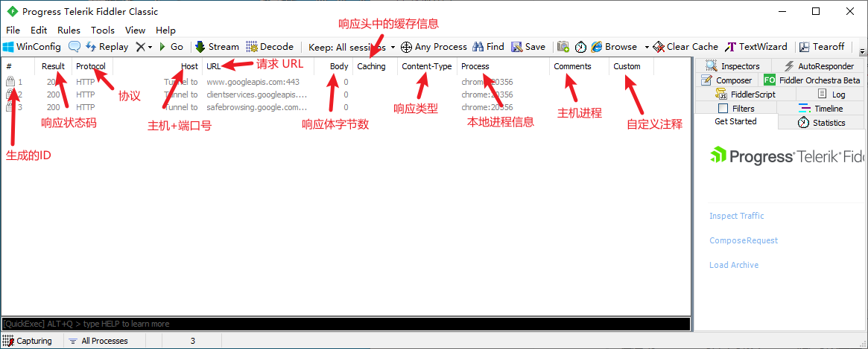Screen dimensions: 868x349
Task: Sort by the Content-Type column header
Action: tap(427, 66)
